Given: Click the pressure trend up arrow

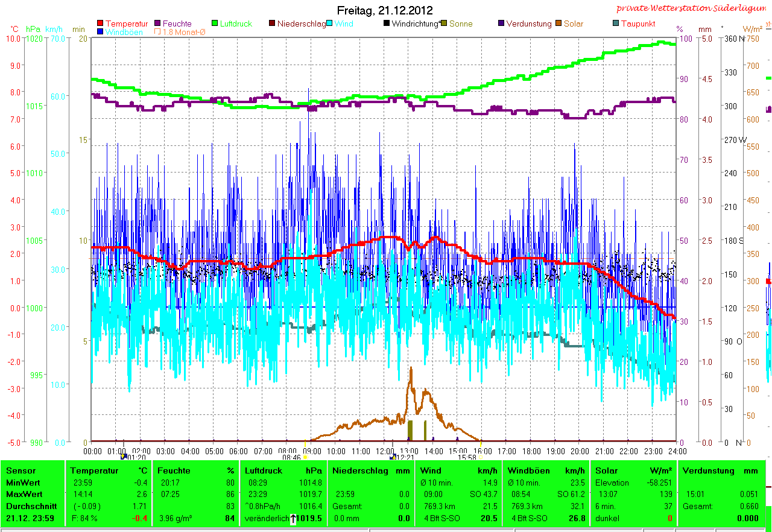Looking at the screenshot, I should (293, 519).
